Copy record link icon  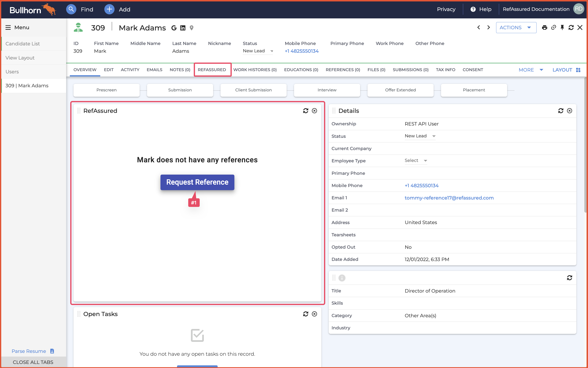(x=553, y=28)
